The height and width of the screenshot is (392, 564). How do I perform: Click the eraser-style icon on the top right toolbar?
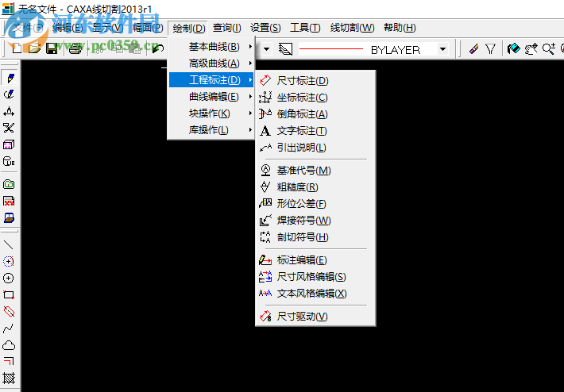473,49
